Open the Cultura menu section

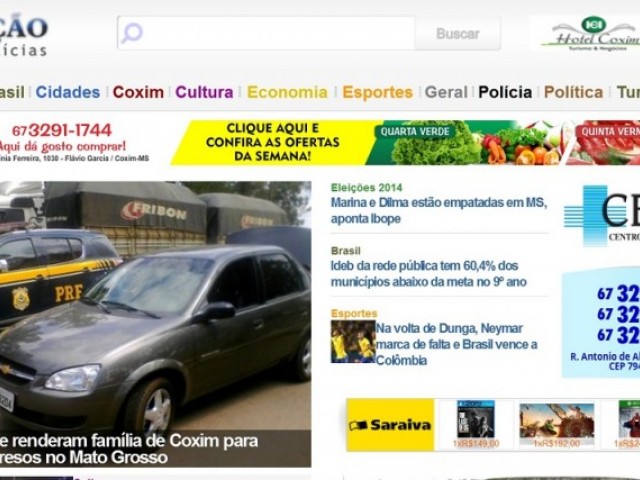coord(204,92)
